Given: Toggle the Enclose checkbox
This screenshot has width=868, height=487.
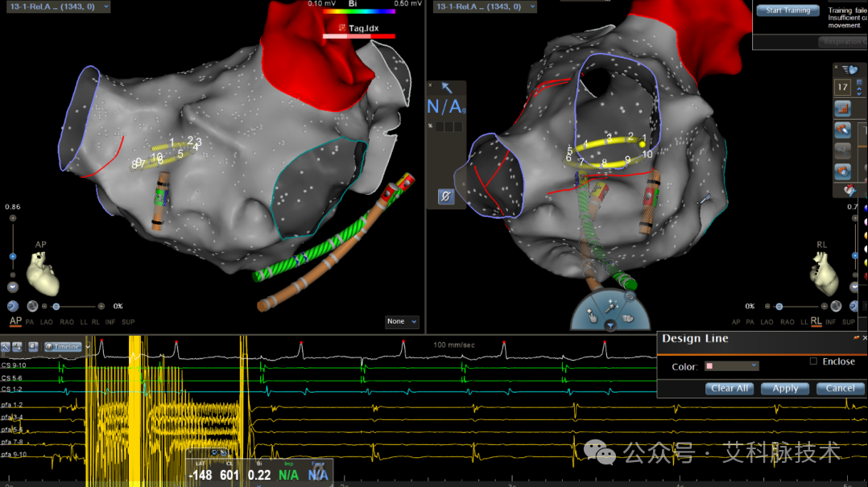Looking at the screenshot, I should tap(813, 361).
